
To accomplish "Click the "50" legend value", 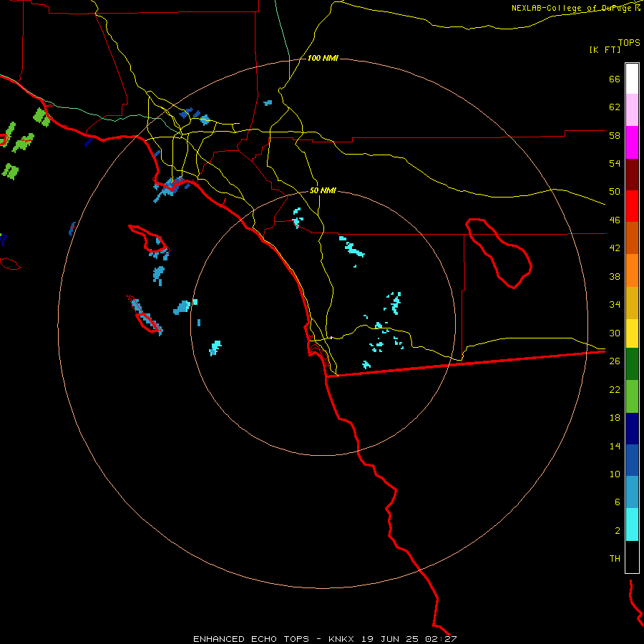I will click(x=615, y=192).
